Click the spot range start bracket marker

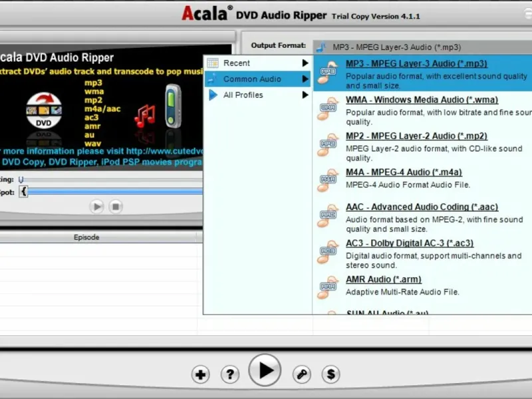tap(23, 192)
